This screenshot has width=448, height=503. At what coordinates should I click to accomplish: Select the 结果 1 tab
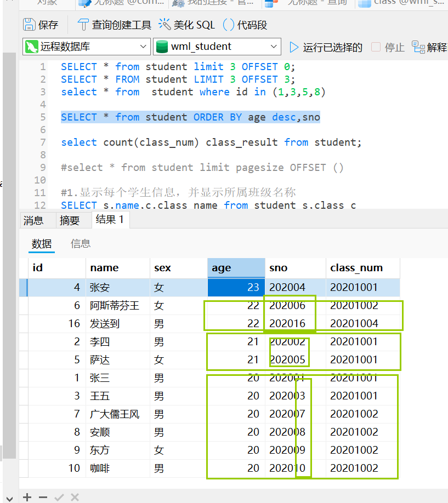[110, 219]
